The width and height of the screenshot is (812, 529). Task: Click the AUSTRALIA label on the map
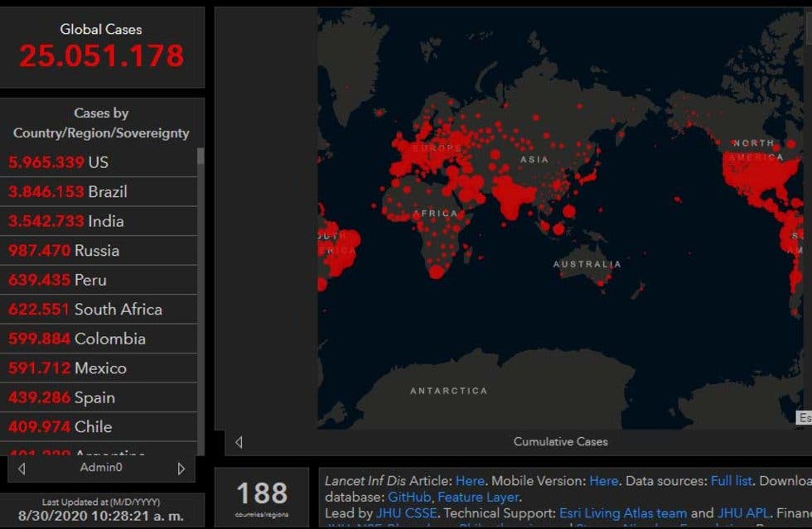pyautogui.click(x=587, y=264)
